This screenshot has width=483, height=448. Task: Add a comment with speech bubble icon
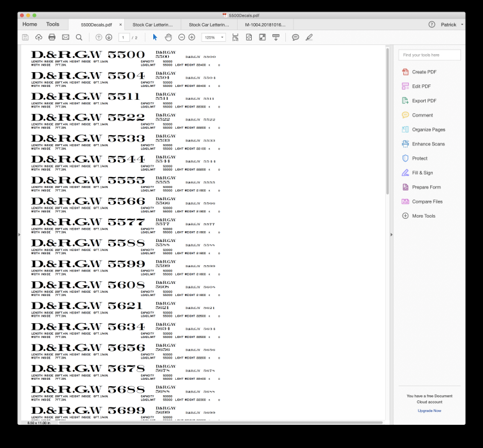tap(296, 37)
